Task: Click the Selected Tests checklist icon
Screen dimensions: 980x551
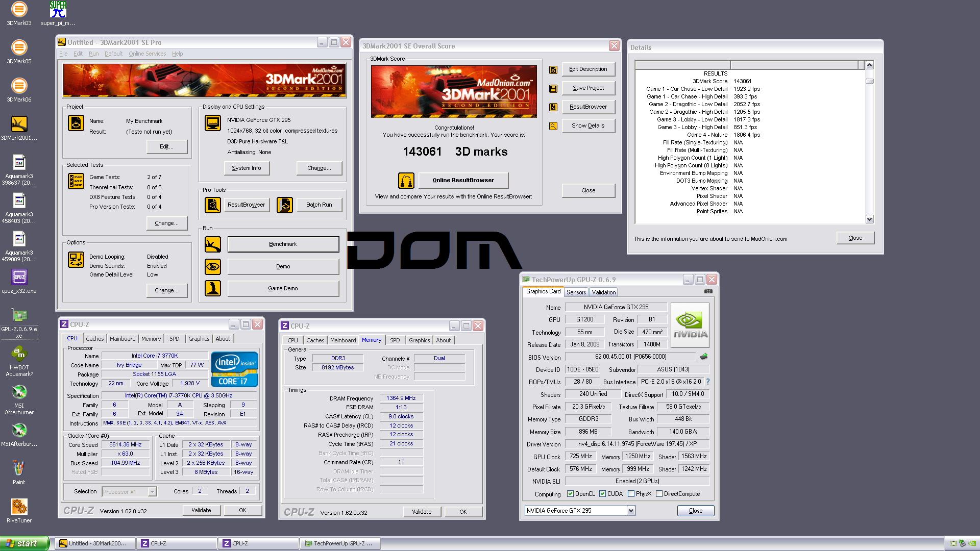Action: click(76, 181)
